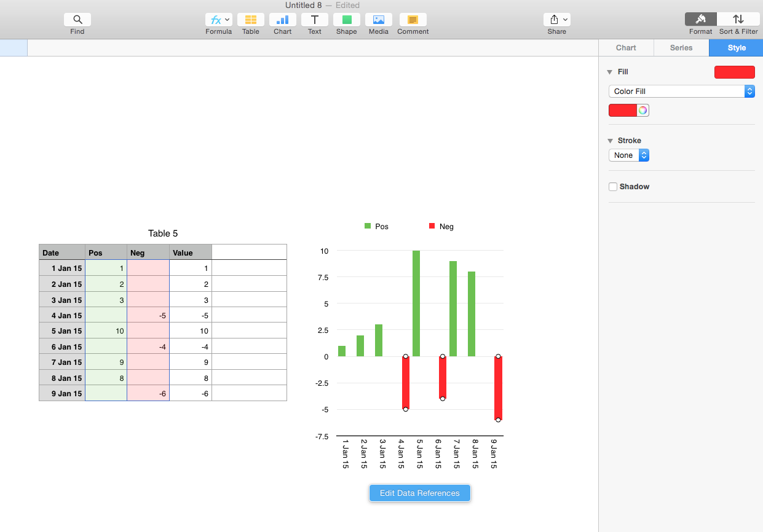Toggle the Format inspector paintbrush

[701, 20]
